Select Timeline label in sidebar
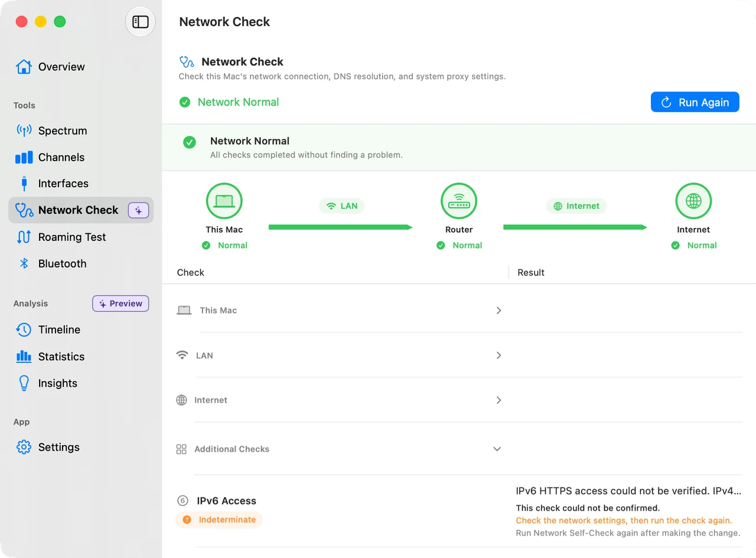This screenshot has width=756, height=558. [x=59, y=329]
